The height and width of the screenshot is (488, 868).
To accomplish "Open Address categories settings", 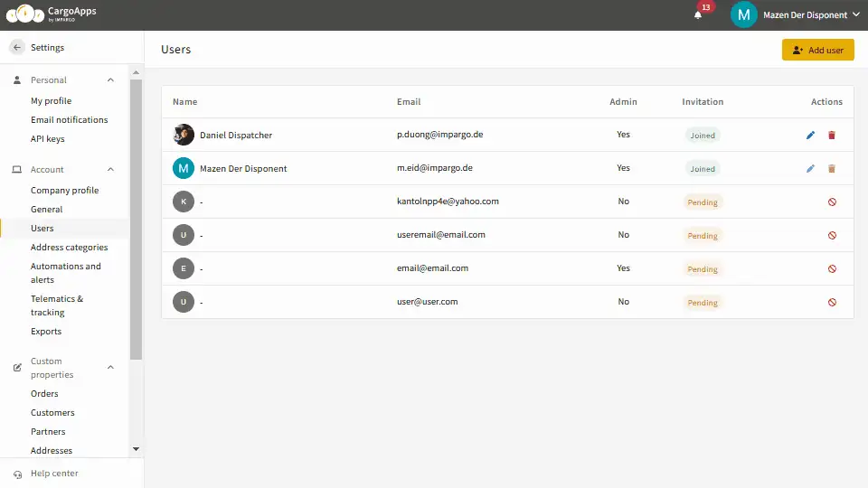I will point(70,248).
